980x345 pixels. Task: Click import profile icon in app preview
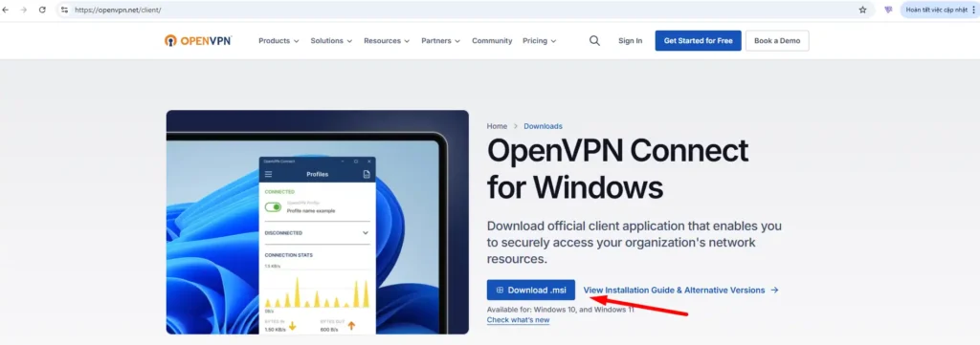tap(367, 174)
